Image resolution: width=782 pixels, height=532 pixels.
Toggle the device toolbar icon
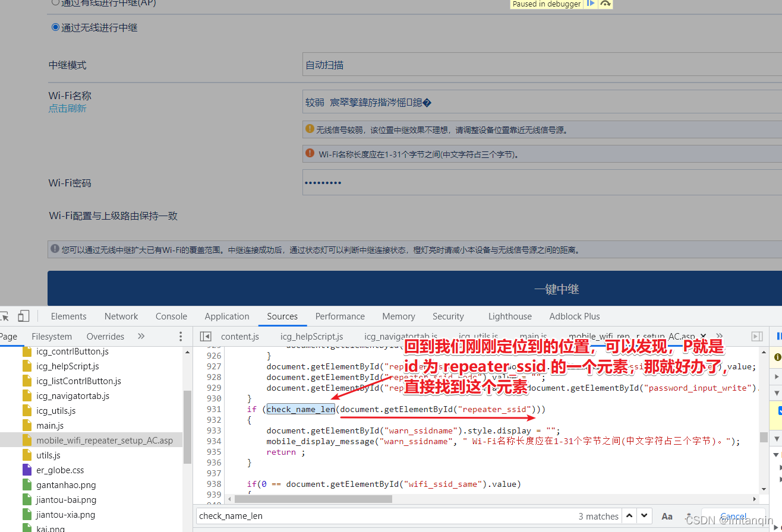pyautogui.click(x=24, y=316)
